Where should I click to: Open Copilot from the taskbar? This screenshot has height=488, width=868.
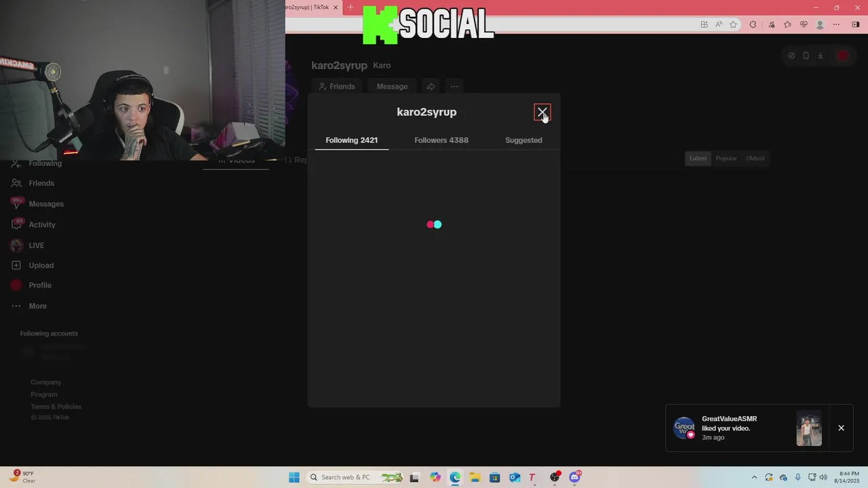tap(435, 477)
